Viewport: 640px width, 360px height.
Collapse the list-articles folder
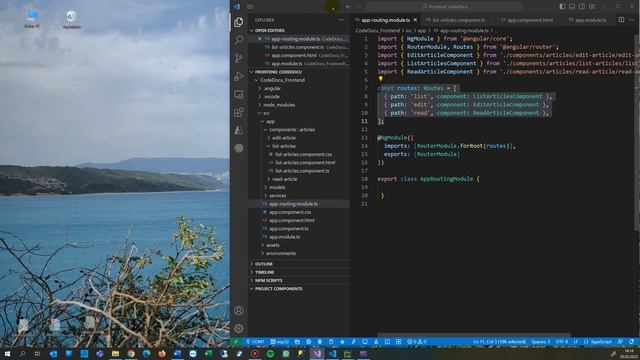pos(299,146)
